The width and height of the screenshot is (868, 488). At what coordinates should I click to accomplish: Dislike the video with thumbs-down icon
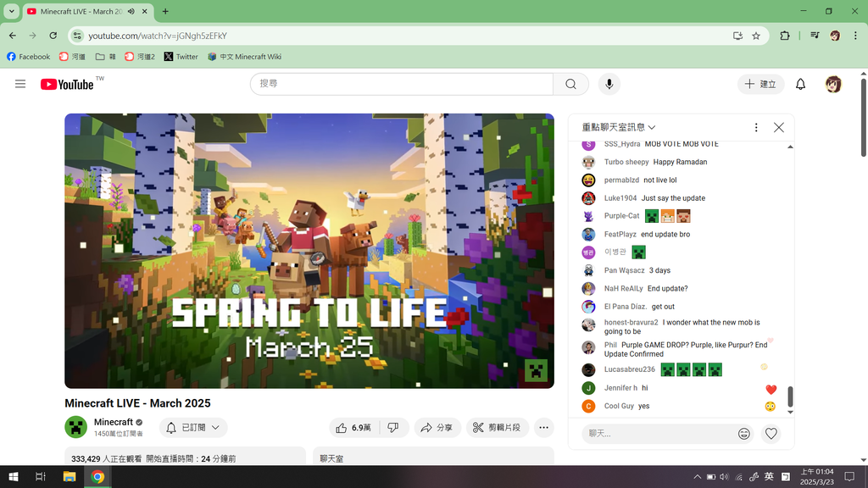(393, 428)
